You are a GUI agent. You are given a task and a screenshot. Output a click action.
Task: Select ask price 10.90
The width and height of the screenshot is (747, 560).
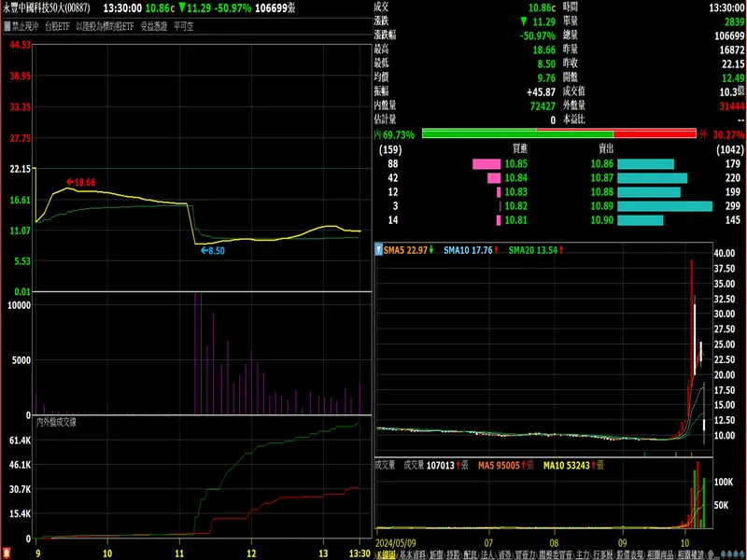pyautogui.click(x=602, y=220)
